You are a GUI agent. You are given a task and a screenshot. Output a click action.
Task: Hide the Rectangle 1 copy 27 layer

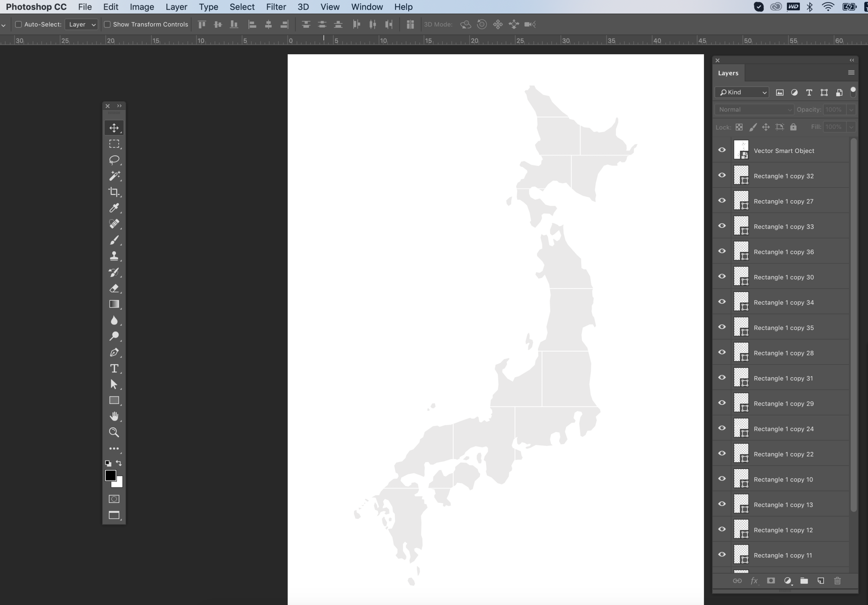pyautogui.click(x=722, y=201)
